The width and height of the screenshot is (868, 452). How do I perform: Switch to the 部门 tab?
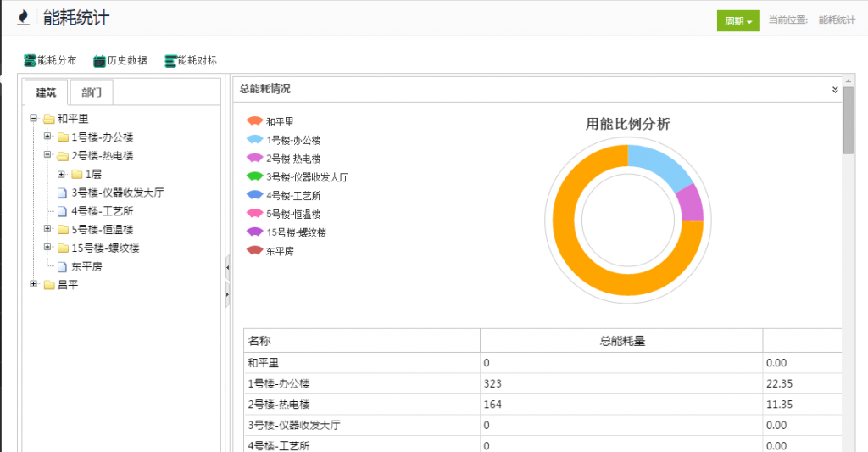click(92, 92)
